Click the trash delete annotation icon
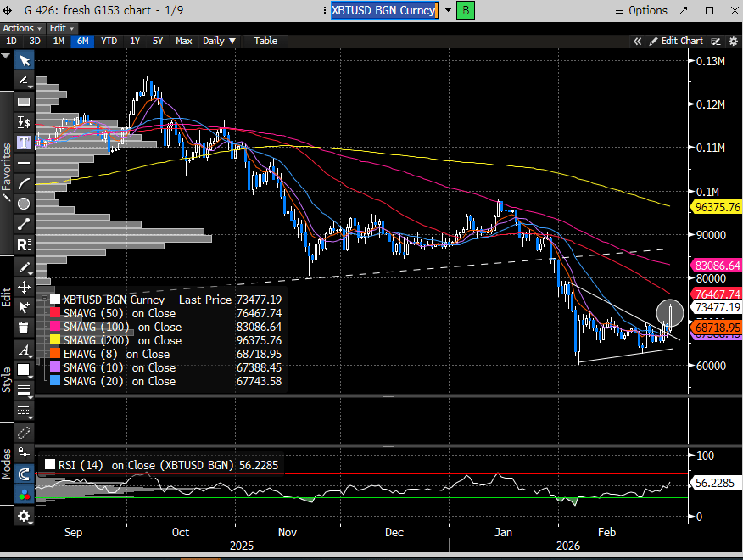Image resolution: width=743 pixels, height=560 pixels. (x=25, y=328)
